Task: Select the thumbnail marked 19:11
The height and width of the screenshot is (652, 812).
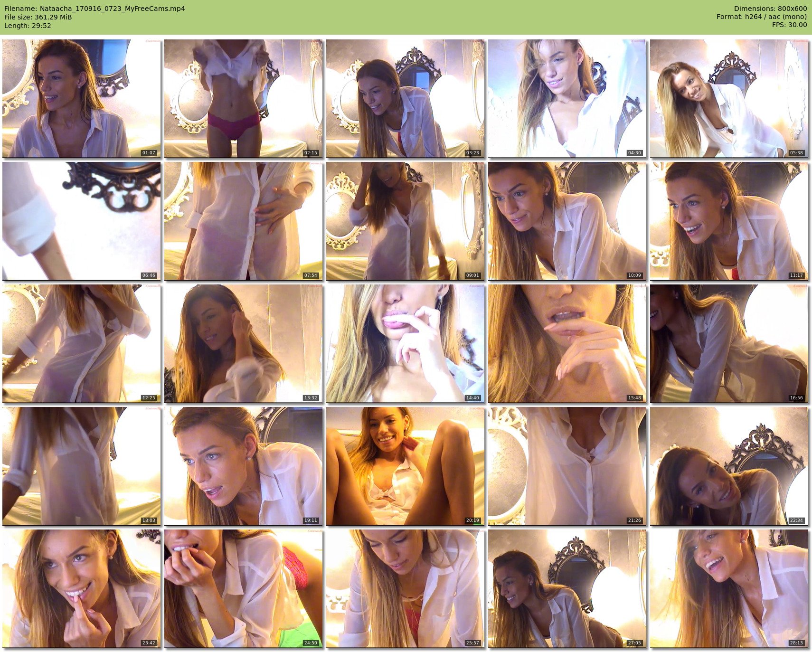Action: pos(244,466)
